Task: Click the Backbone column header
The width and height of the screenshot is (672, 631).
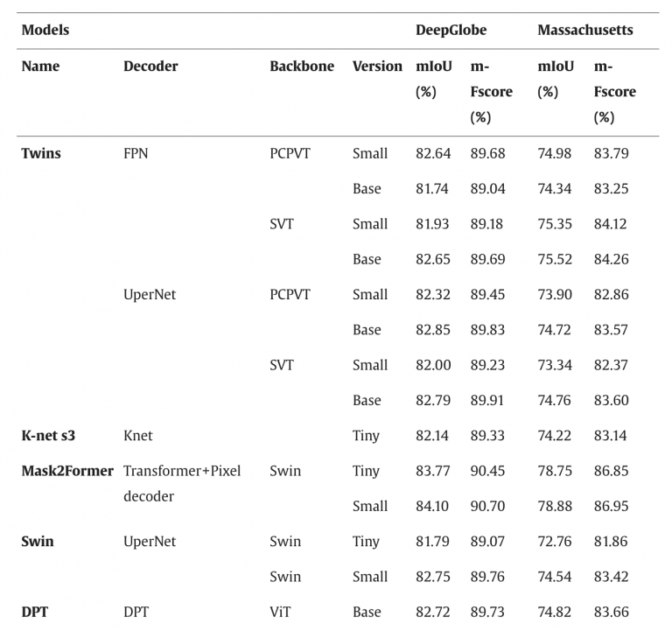Action: (x=302, y=66)
